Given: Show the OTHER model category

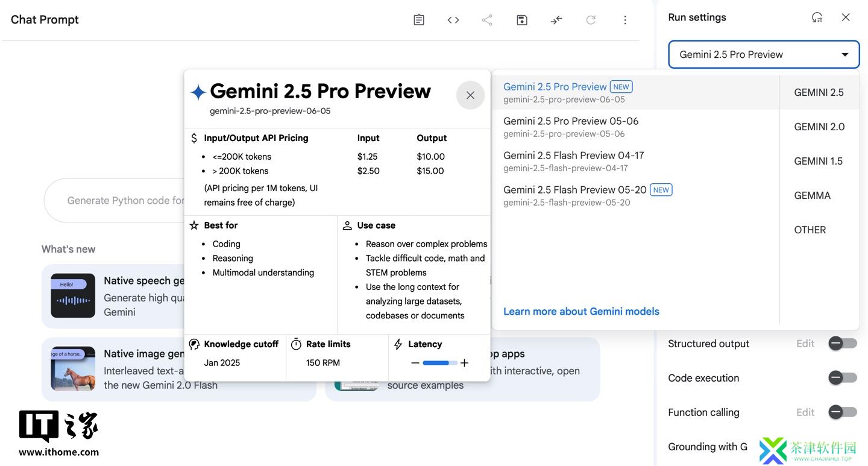Looking at the screenshot, I should click(x=810, y=230).
